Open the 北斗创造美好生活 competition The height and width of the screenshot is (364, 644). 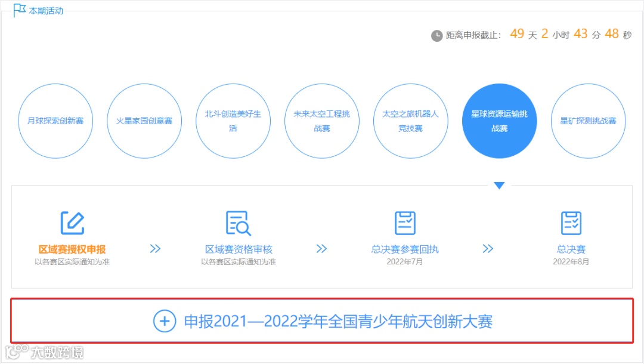coord(233,121)
